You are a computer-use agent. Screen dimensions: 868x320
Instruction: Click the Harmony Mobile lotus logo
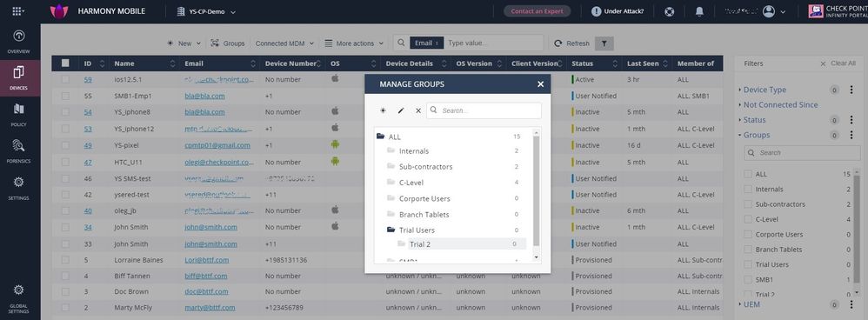58,11
